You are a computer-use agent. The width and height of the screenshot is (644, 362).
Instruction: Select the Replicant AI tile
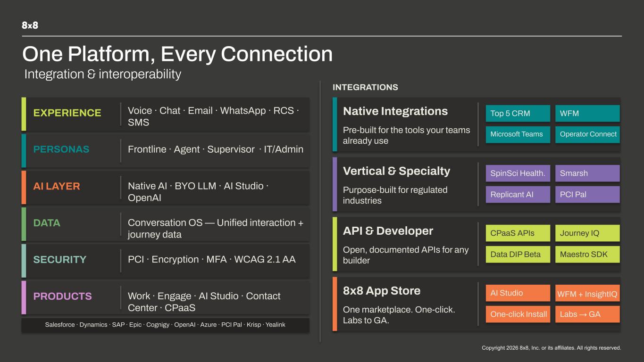tap(518, 194)
